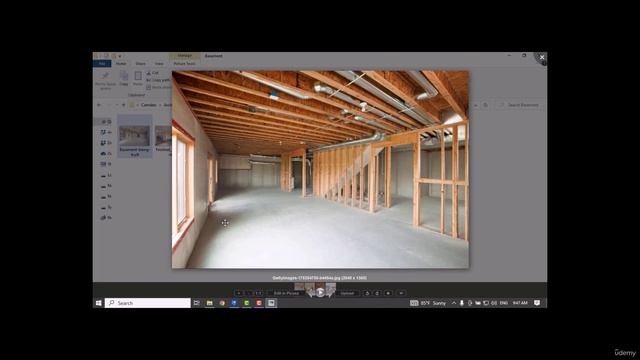This screenshot has height=360, width=640.
Task: Click the Edit in Picasa button
Action: [287, 293]
